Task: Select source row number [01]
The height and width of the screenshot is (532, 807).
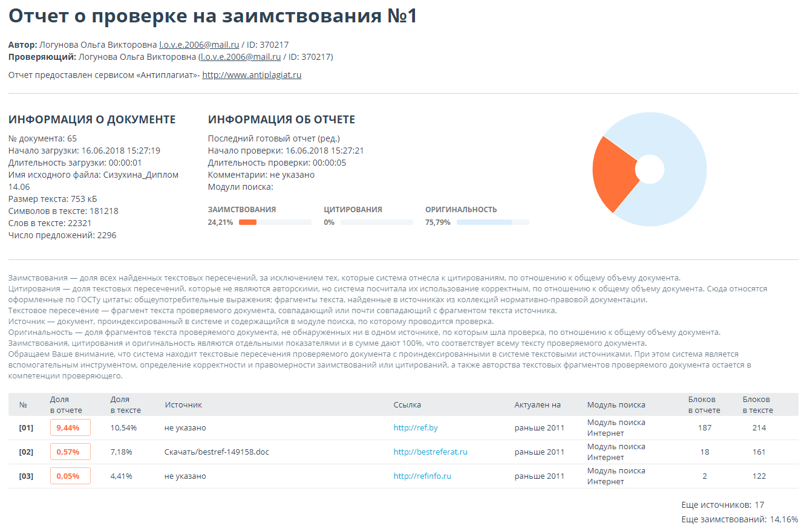Action: tap(26, 428)
